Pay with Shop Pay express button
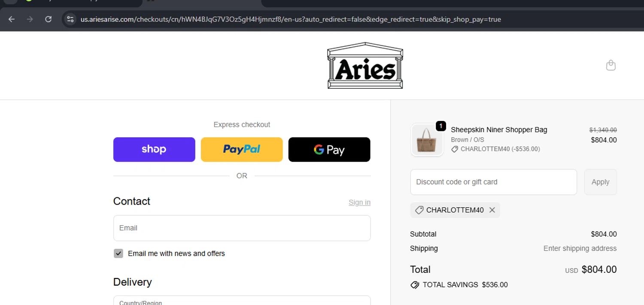Image resolution: width=644 pixels, height=305 pixels. 154,149
